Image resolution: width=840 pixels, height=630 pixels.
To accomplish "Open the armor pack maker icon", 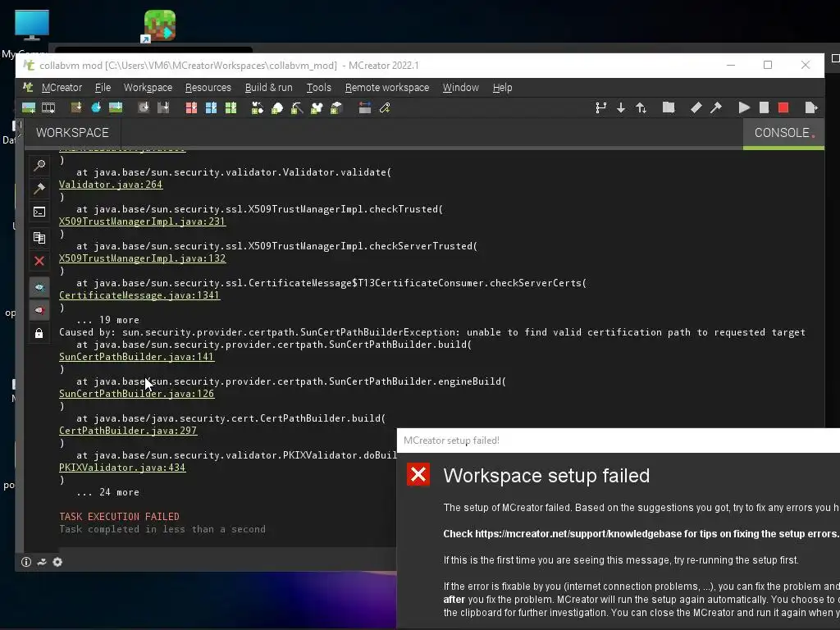I will click(x=317, y=108).
